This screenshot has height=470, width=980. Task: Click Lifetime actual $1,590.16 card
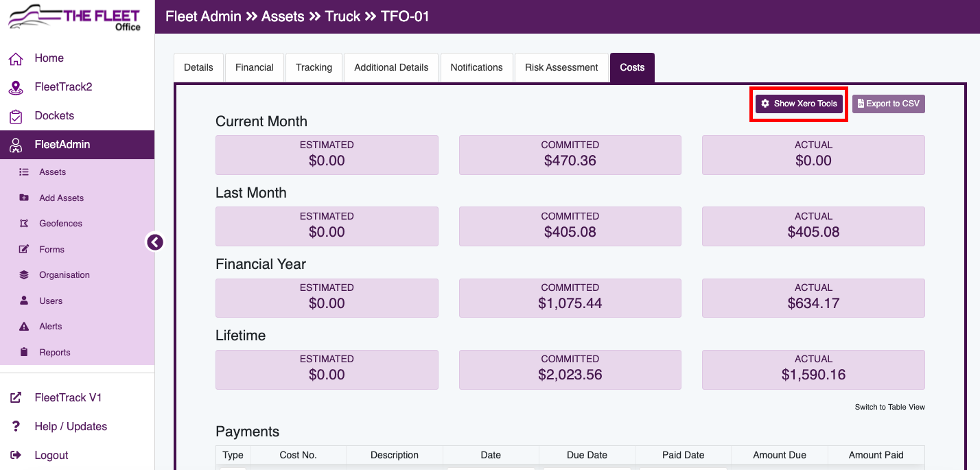tap(813, 369)
